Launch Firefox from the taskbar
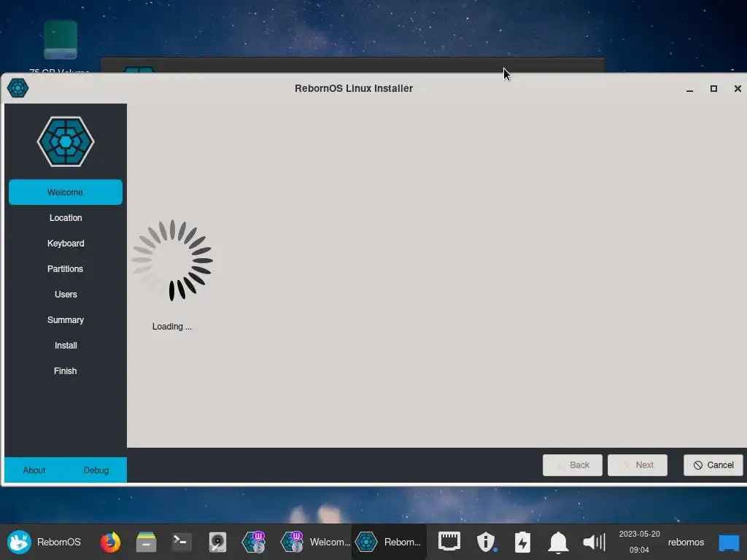This screenshot has height=560, width=747. [x=110, y=542]
